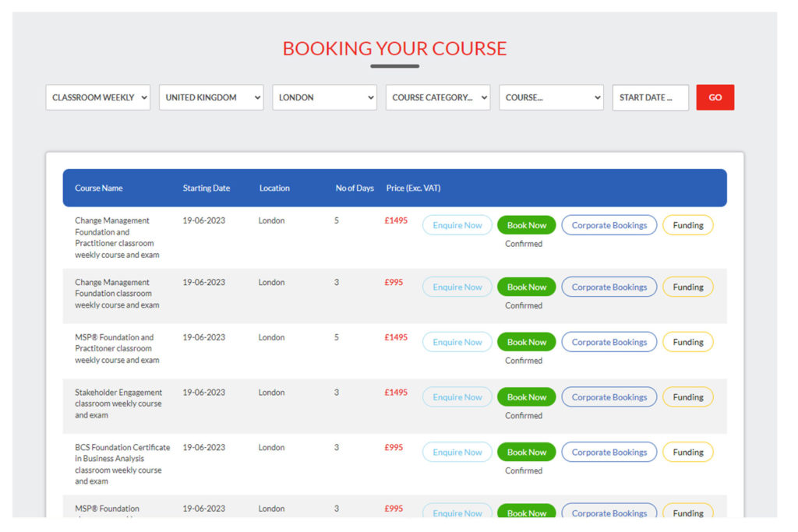This screenshot has width=798, height=532.
Task: Expand the United Kingdom country dropdown
Action: pyautogui.click(x=211, y=97)
